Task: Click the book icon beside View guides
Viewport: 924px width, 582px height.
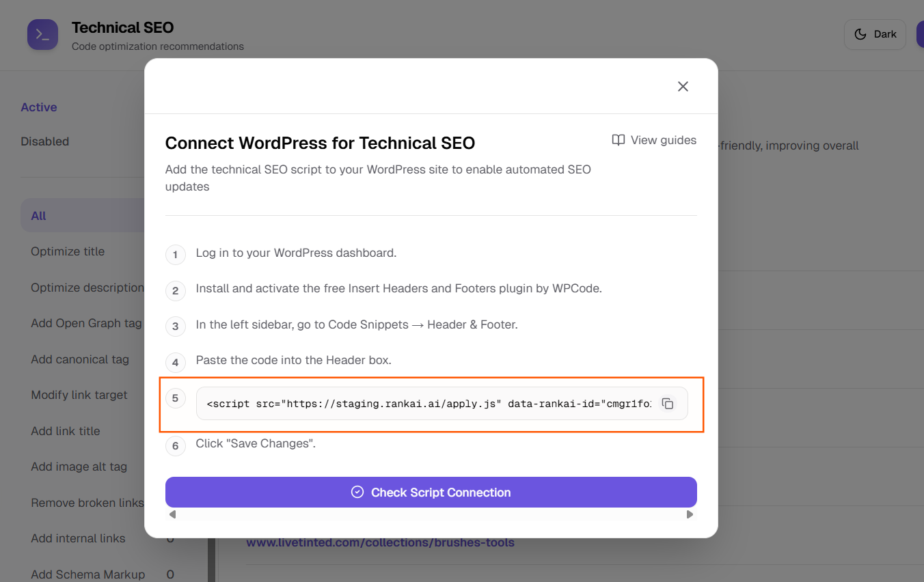Action: point(618,140)
